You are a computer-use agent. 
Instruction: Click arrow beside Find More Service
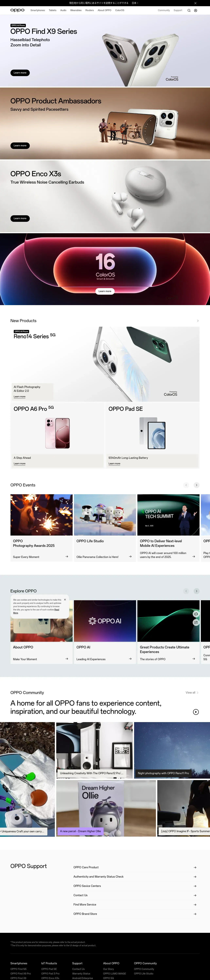click(x=195, y=905)
